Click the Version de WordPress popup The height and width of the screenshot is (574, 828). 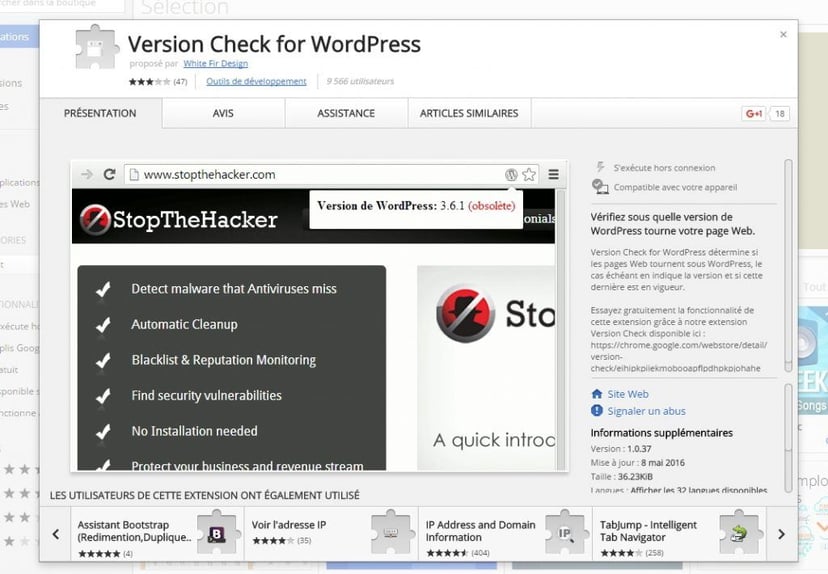[416, 210]
